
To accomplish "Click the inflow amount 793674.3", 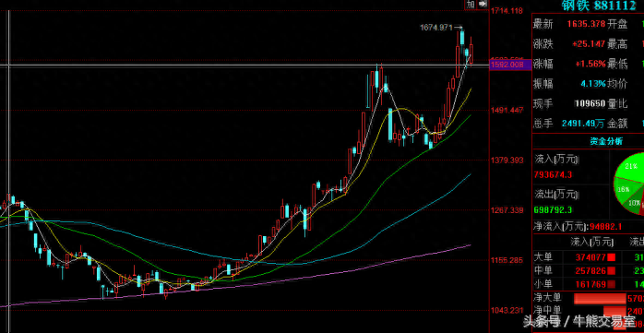I will point(553,175).
